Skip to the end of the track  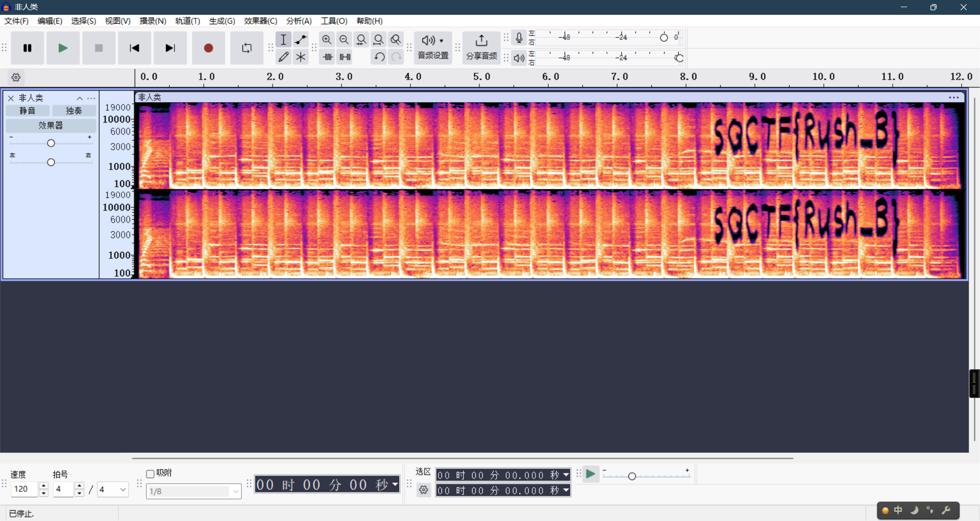(170, 48)
